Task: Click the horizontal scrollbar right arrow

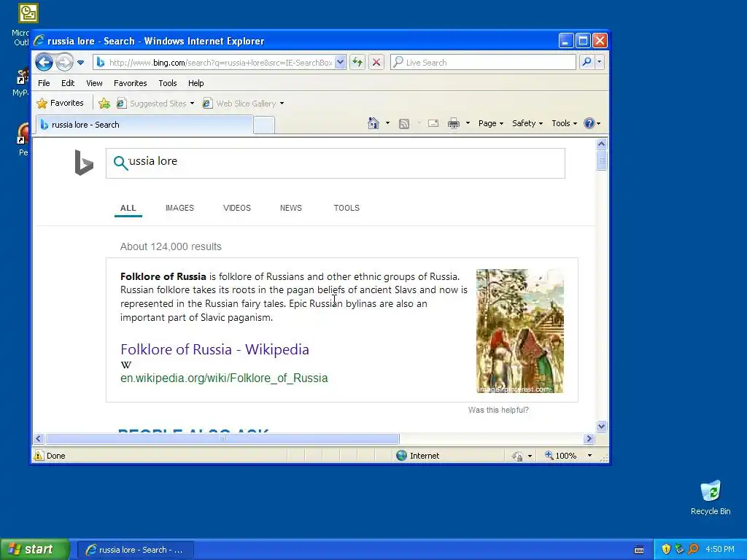Action: tap(589, 438)
